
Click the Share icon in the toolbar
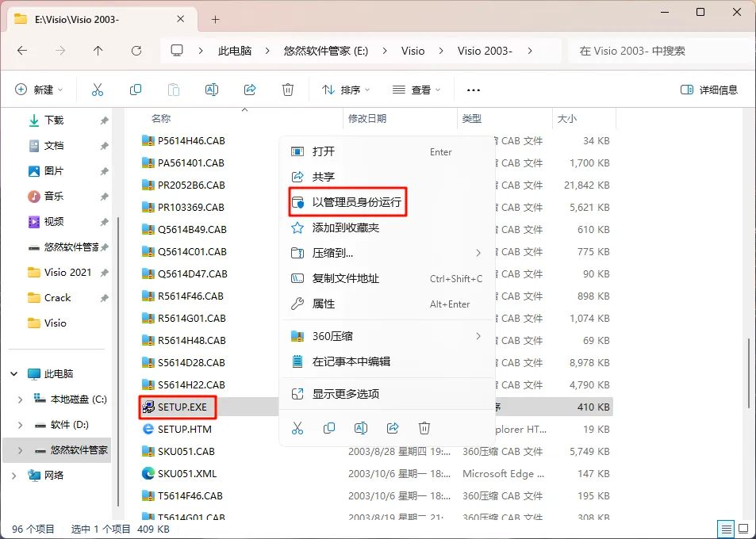[x=250, y=90]
